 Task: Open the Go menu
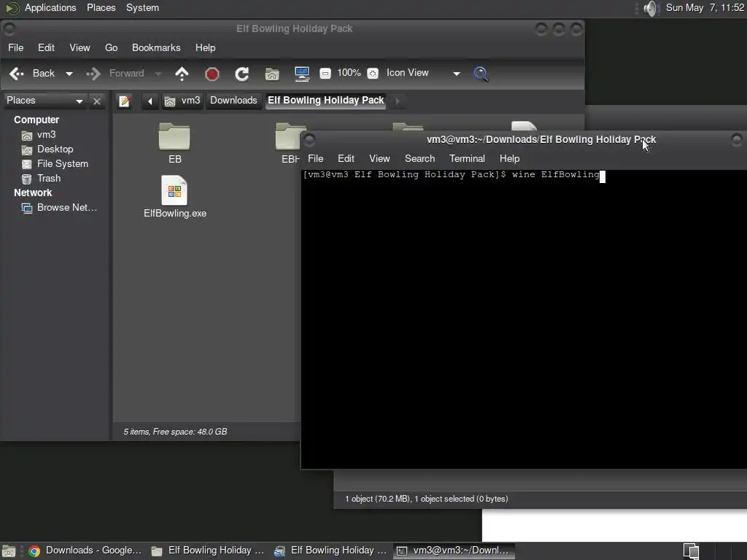111,47
